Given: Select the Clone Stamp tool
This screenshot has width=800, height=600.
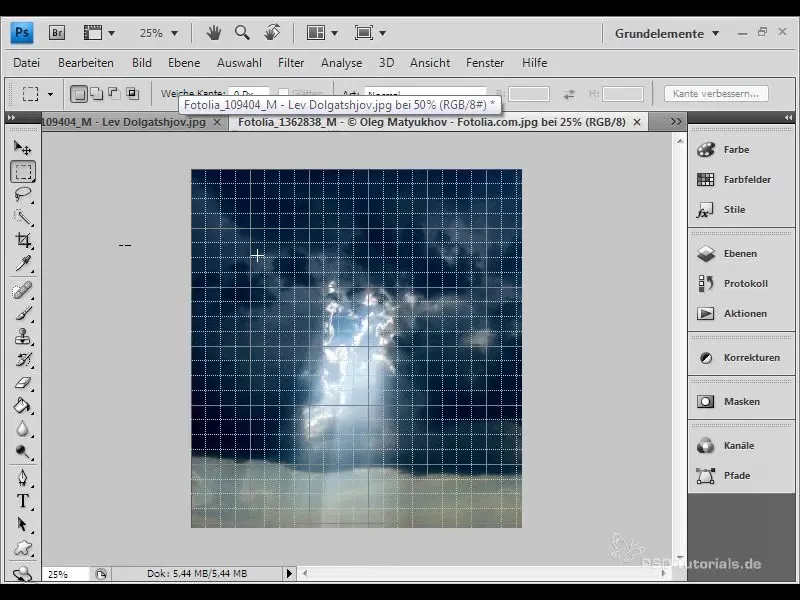Looking at the screenshot, I should 22,337.
